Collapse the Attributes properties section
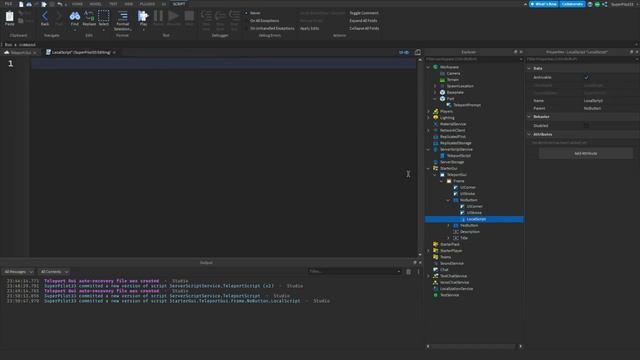The image size is (640, 360). tap(529, 134)
